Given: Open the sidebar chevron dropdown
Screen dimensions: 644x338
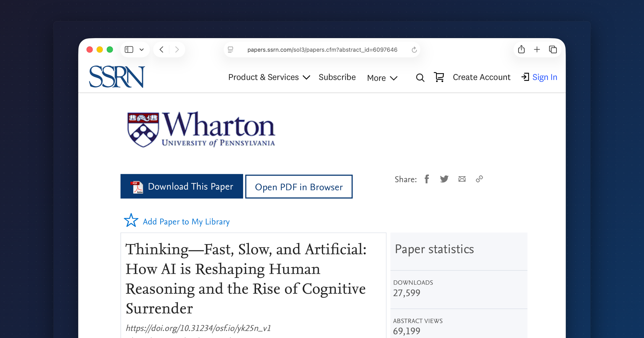Looking at the screenshot, I should coord(142,49).
